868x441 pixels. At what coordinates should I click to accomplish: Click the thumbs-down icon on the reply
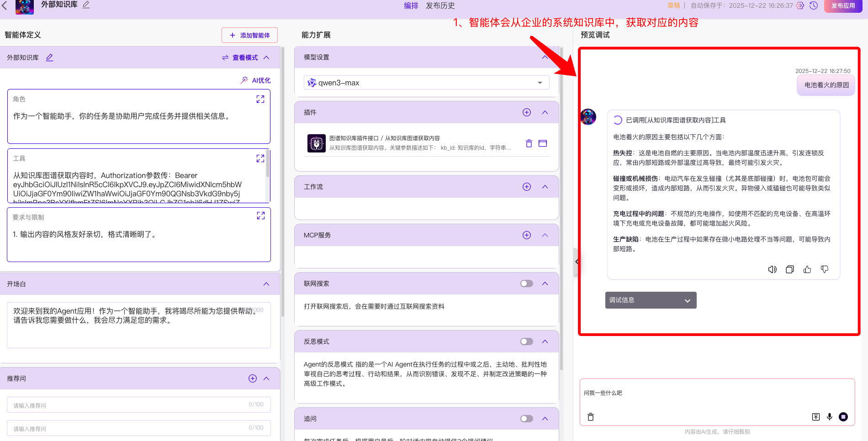[x=825, y=269]
